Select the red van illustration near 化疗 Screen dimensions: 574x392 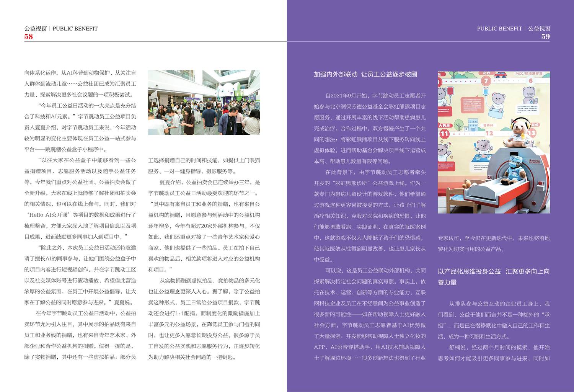coord(500,75)
